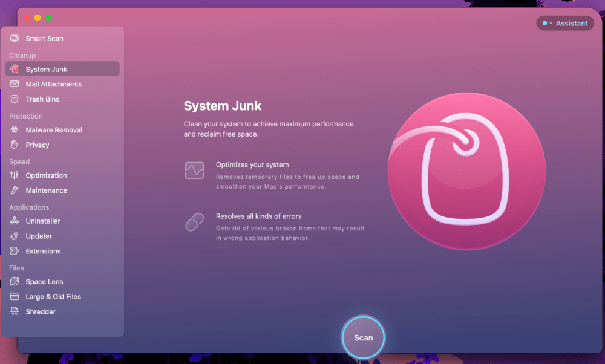Click the Resolves all kinds of errors title

point(258,216)
